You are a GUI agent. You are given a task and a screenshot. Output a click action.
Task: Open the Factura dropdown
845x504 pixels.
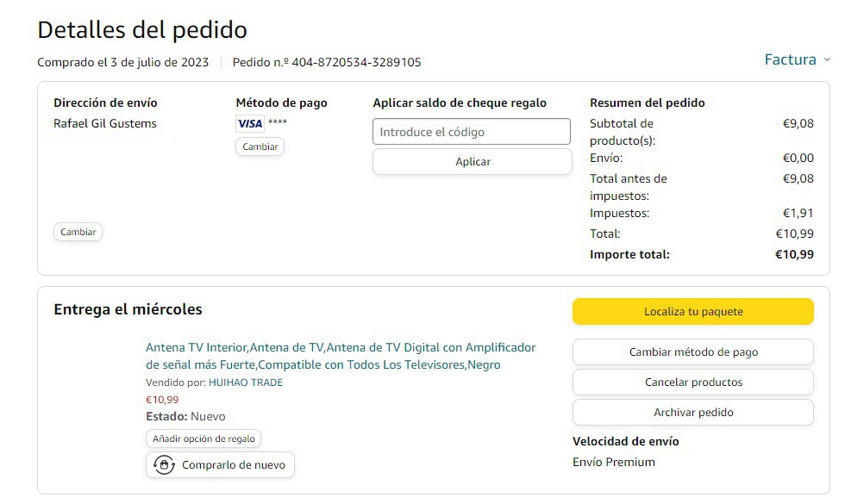point(790,59)
